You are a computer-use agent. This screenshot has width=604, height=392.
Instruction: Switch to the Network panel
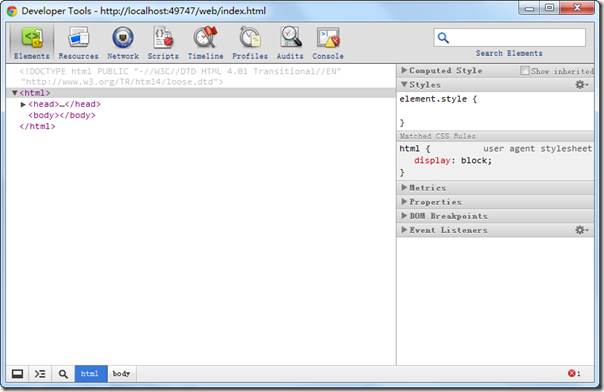pos(123,43)
